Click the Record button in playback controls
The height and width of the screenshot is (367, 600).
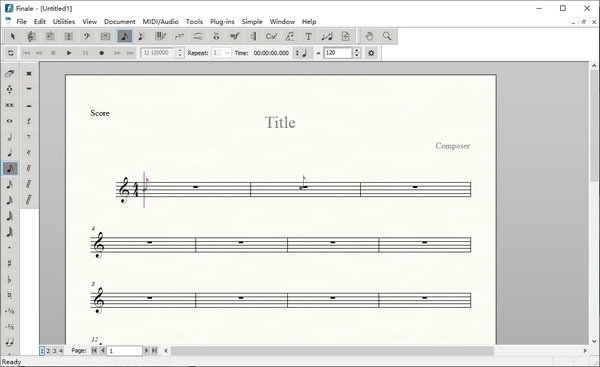[x=101, y=53]
